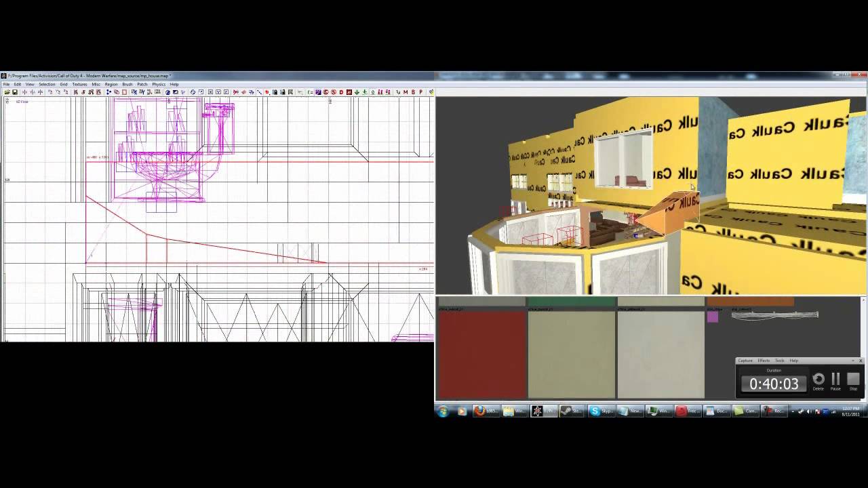Screen dimensions: 868x488
Task: Pause the screen recording
Action: (x=835, y=381)
